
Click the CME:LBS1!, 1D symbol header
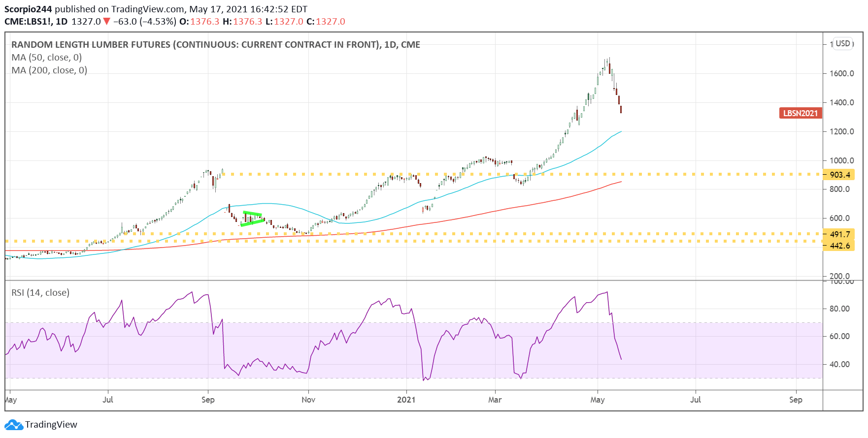(36, 22)
